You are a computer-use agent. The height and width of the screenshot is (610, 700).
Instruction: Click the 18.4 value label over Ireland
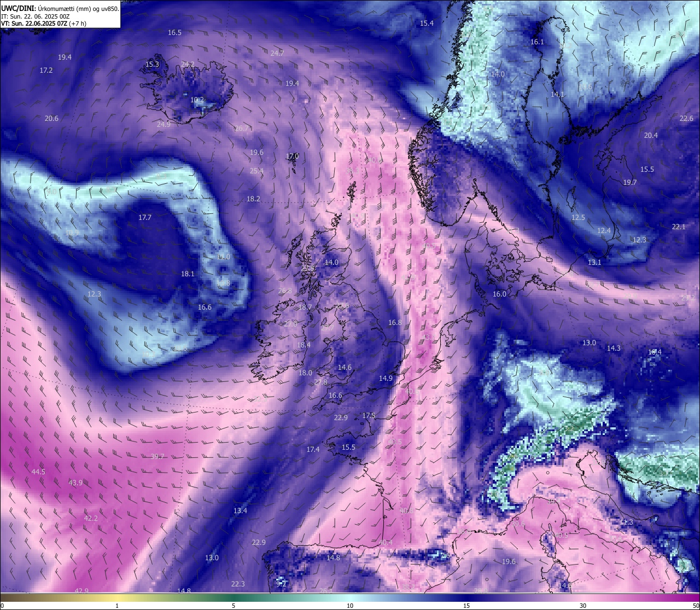tap(304, 345)
